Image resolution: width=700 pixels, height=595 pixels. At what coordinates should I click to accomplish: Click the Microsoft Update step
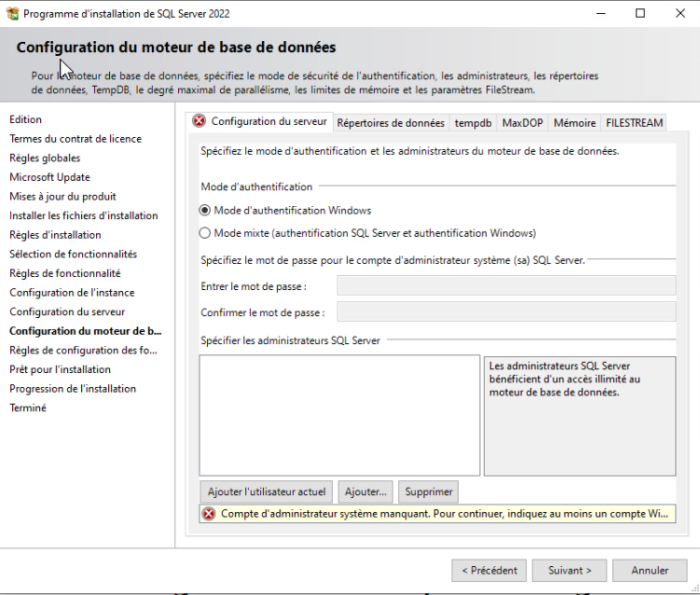coord(49,177)
